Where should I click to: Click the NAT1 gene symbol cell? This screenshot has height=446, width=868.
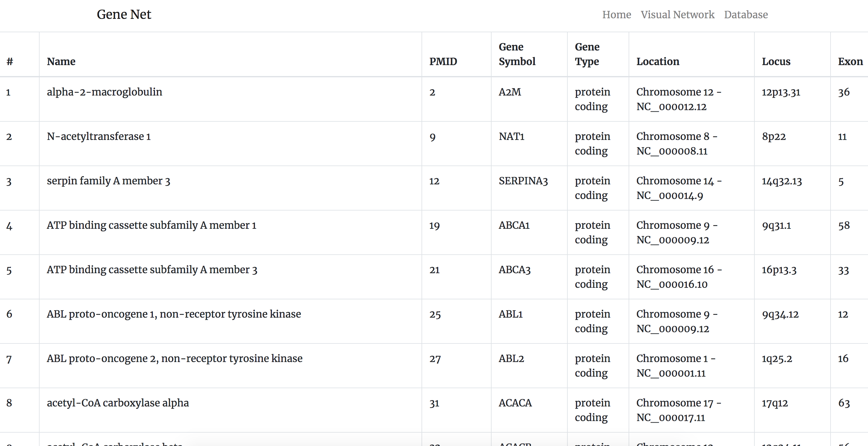pos(511,136)
